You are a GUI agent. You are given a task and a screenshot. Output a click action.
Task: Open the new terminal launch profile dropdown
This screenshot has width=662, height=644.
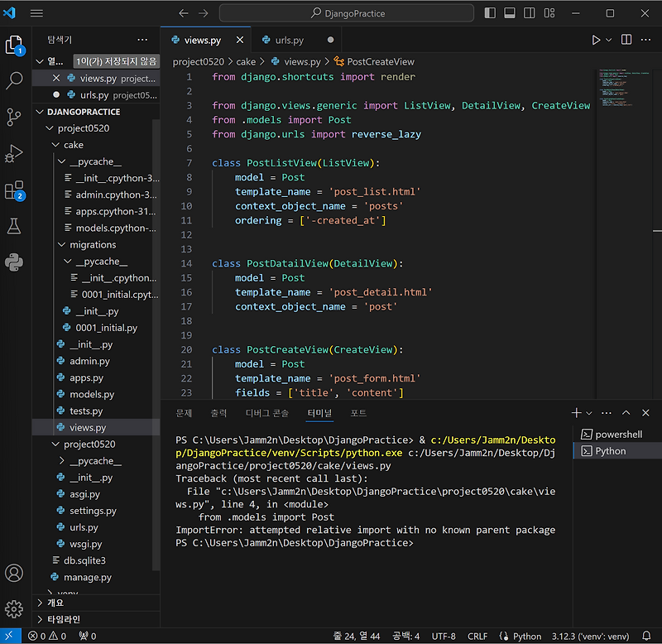click(589, 413)
